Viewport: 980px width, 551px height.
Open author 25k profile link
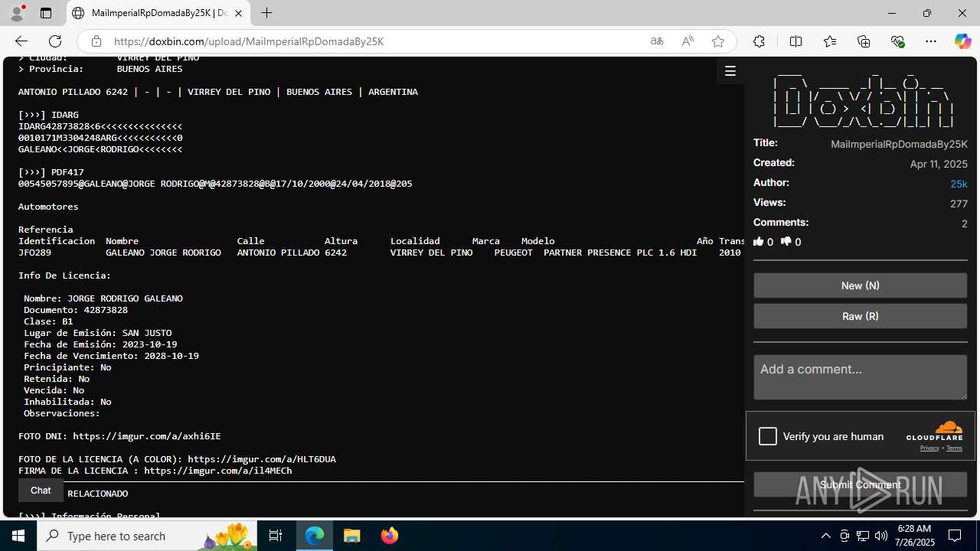[x=959, y=184]
